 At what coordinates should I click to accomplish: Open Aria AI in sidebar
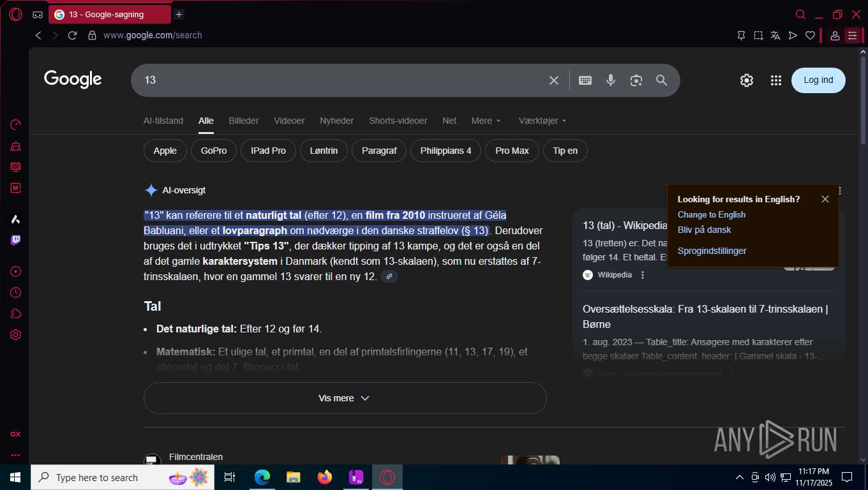click(x=16, y=219)
